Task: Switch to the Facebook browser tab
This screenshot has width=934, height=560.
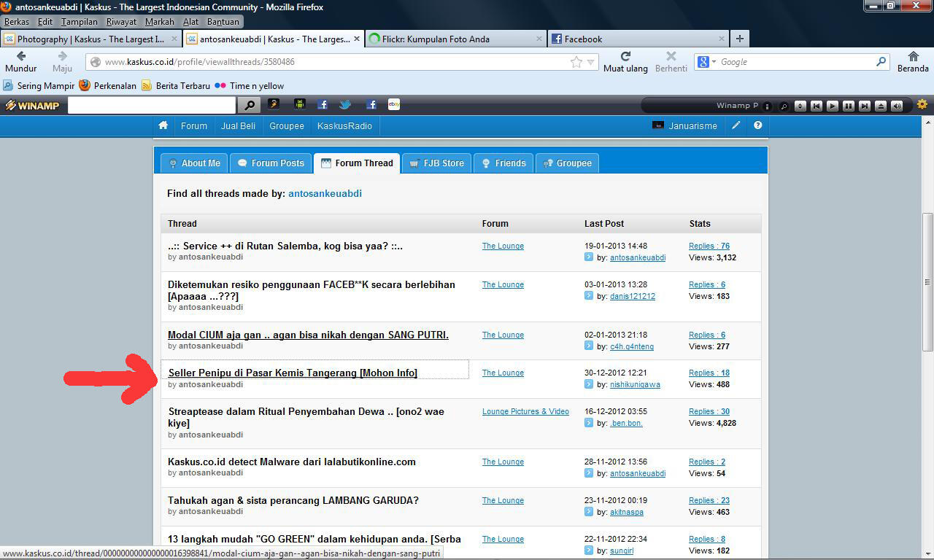Action: point(638,39)
